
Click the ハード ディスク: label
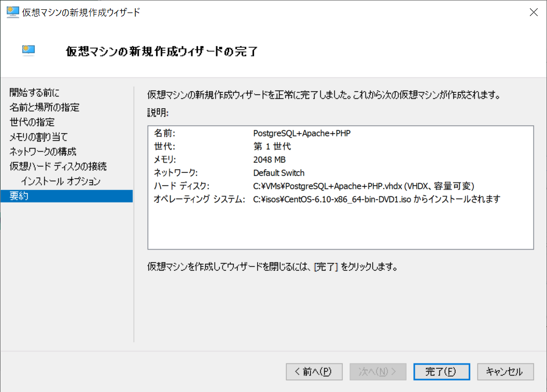pyautogui.click(x=181, y=186)
